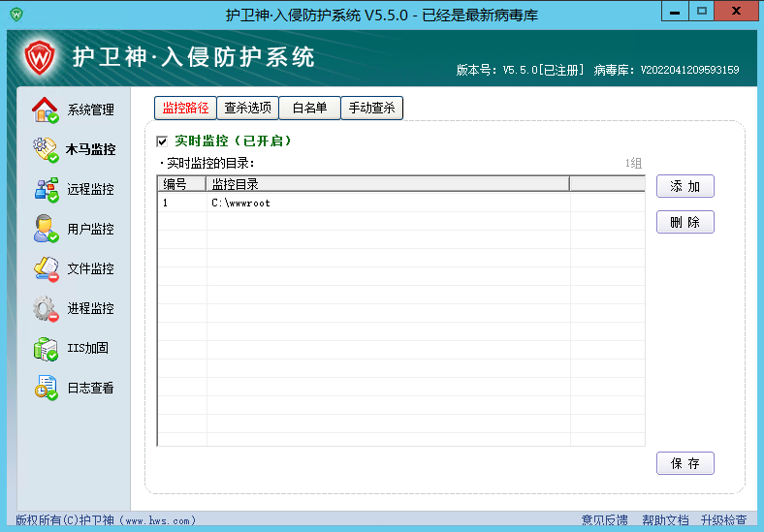Select the 监控路径 tab
The width and height of the screenshot is (764, 532).
tap(185, 108)
